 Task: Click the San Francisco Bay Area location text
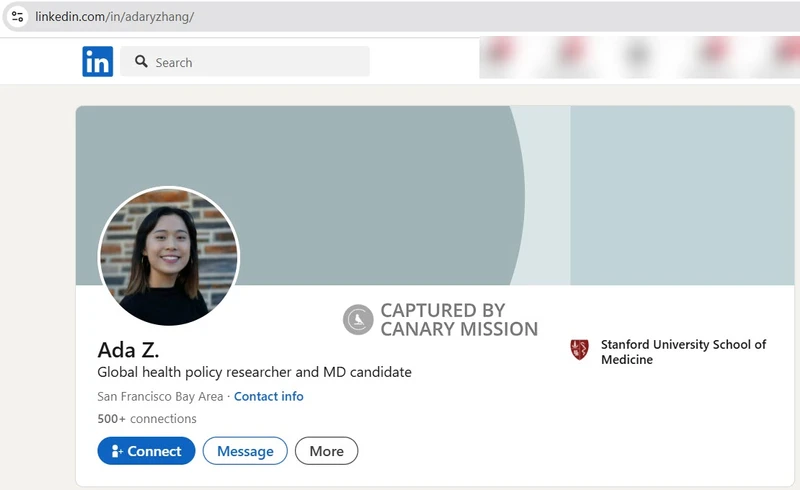point(160,397)
